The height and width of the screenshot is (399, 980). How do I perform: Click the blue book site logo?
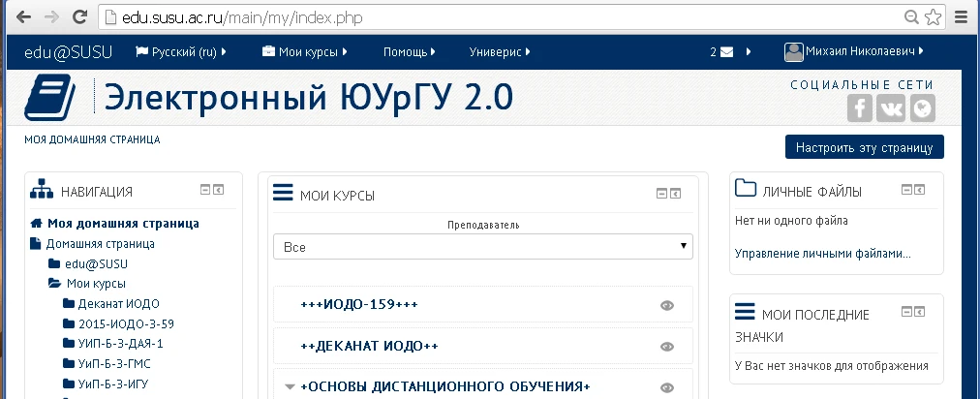(50, 98)
